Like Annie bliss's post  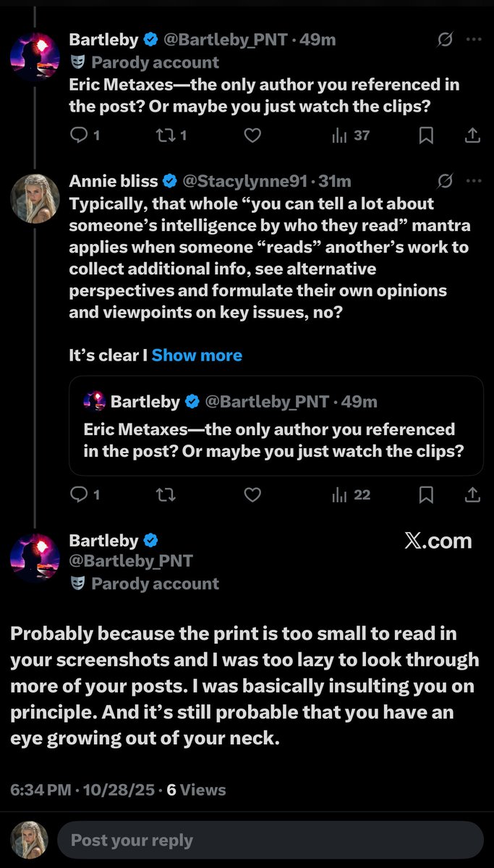click(x=252, y=494)
